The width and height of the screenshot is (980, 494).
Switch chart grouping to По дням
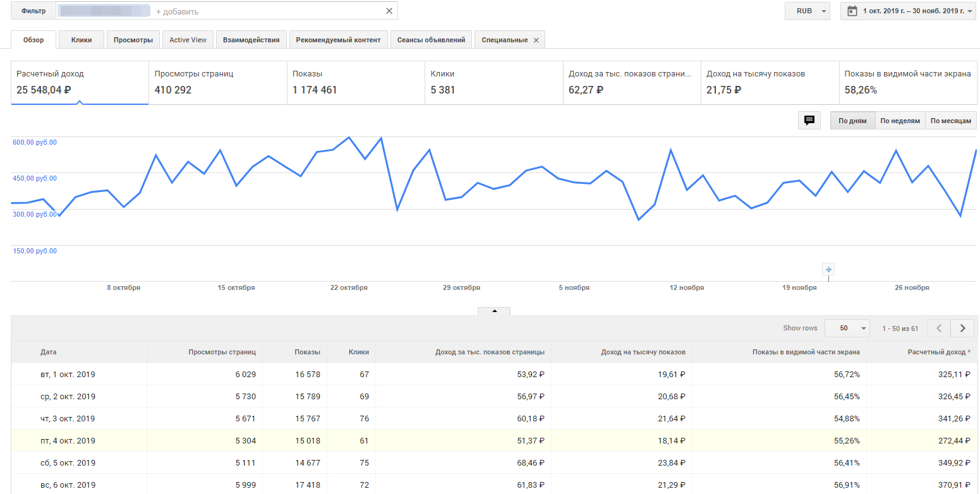point(852,121)
